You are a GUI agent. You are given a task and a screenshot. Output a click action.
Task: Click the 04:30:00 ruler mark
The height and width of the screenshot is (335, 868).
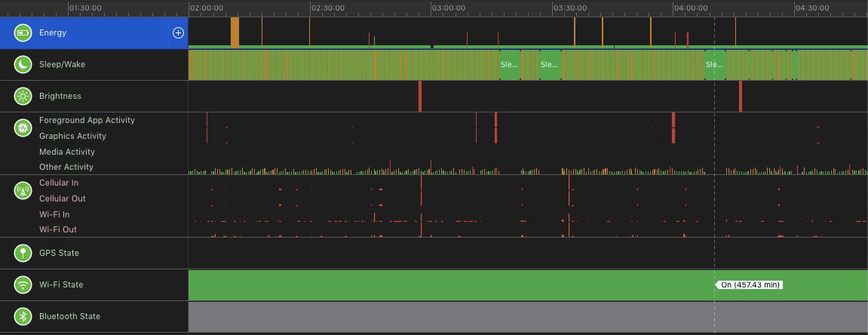(812, 8)
